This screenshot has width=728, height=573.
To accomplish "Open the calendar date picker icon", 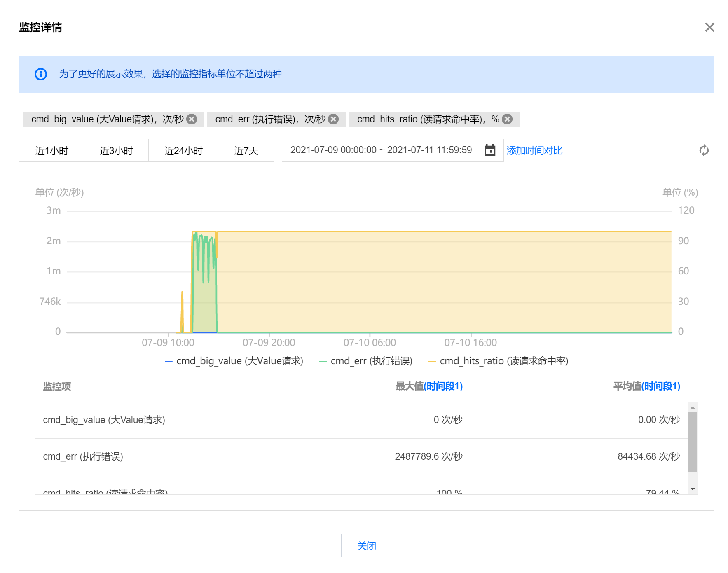I will 489,150.
